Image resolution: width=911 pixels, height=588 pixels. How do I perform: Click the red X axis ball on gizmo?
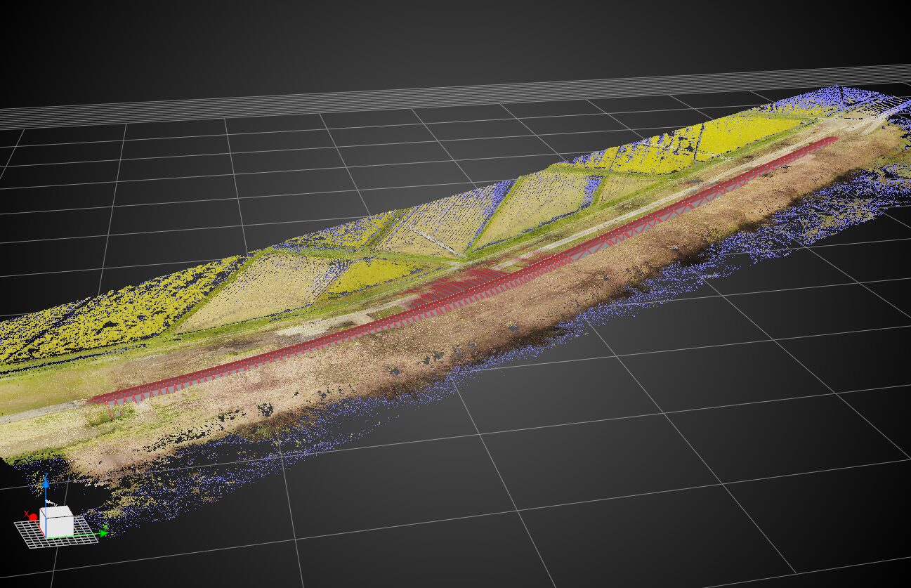33,517
